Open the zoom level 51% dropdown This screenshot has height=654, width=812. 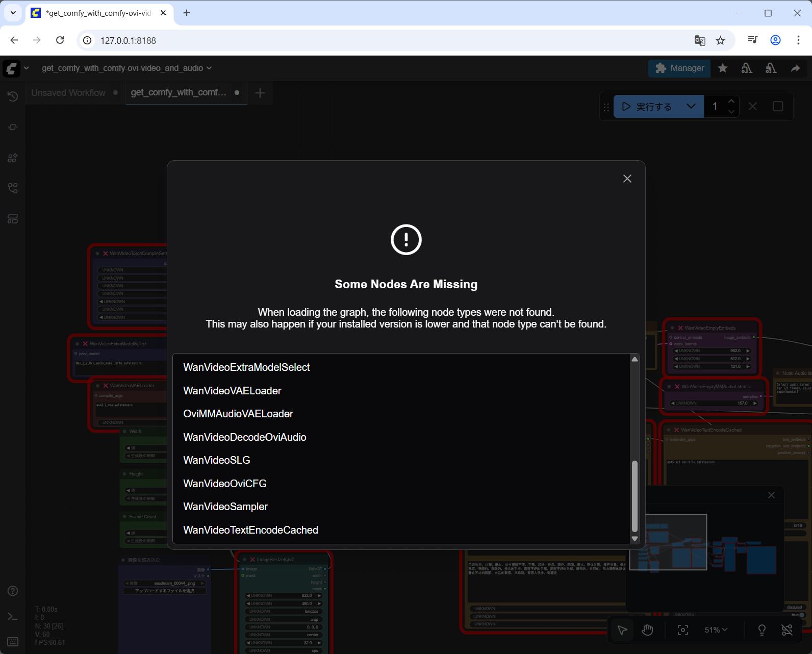[716, 630]
